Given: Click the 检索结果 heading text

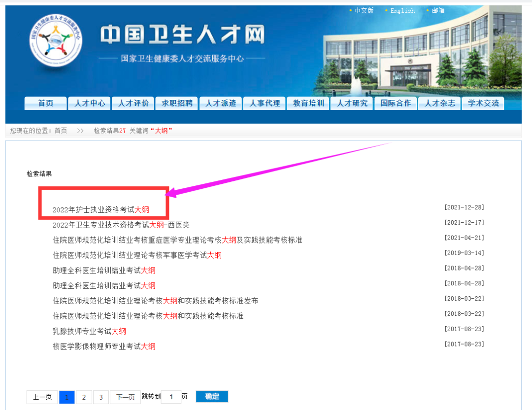Looking at the screenshot, I should (39, 174).
